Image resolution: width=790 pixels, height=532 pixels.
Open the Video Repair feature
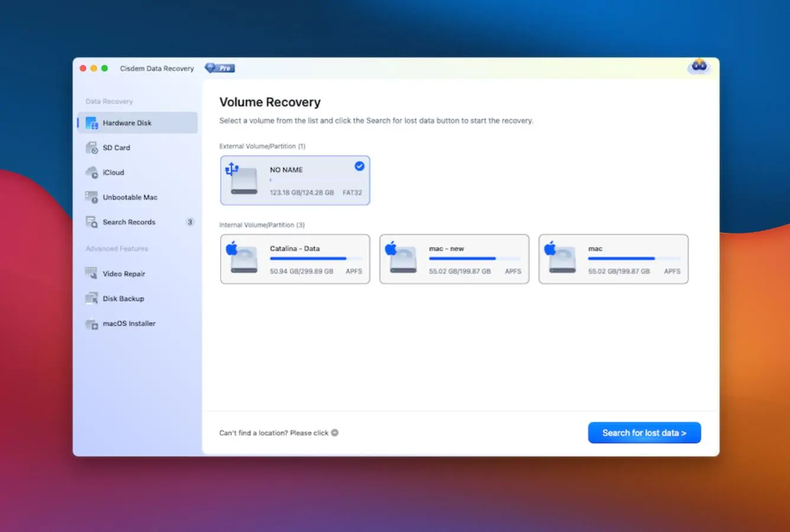tap(137, 274)
